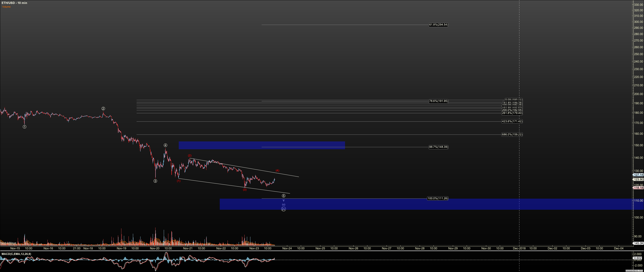Click the 127.14 price tag on axis
The height and width of the screenshot is (272, 644).
pyautogui.click(x=638, y=175)
